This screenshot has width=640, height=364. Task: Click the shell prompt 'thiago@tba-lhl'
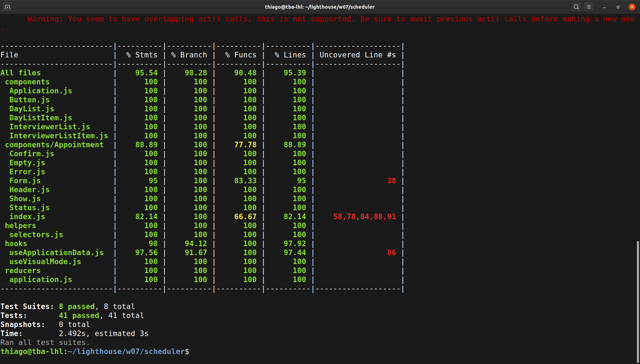point(32,352)
